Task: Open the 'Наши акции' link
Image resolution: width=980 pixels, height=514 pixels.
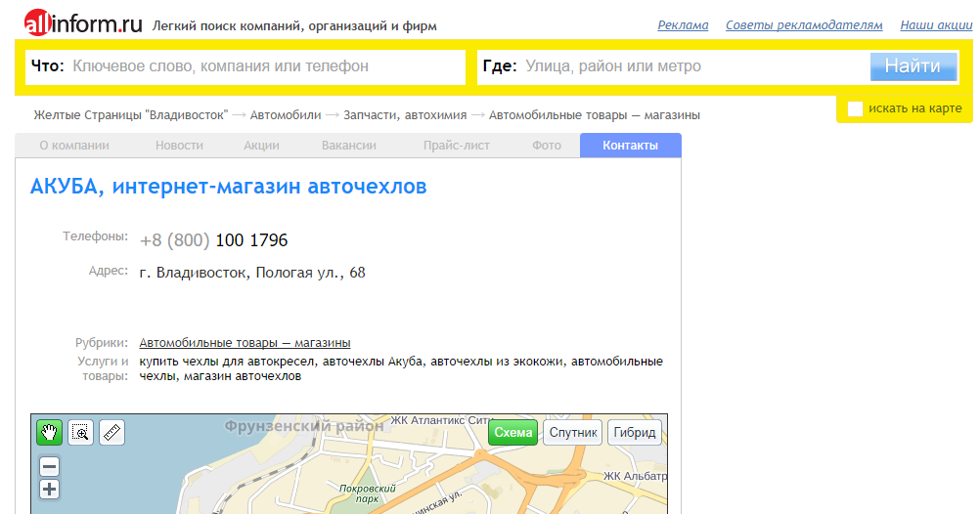Action: (936, 25)
